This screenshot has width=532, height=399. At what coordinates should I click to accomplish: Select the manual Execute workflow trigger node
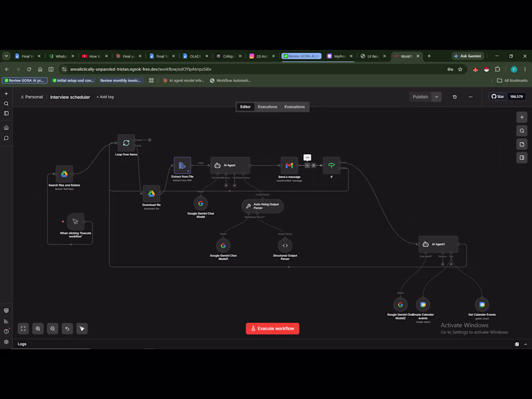pos(75,222)
